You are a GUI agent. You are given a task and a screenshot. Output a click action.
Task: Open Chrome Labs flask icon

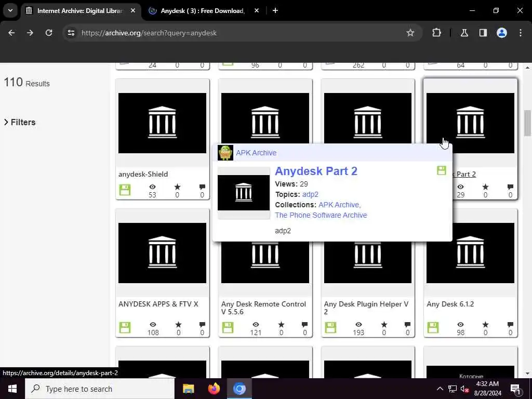(x=464, y=33)
